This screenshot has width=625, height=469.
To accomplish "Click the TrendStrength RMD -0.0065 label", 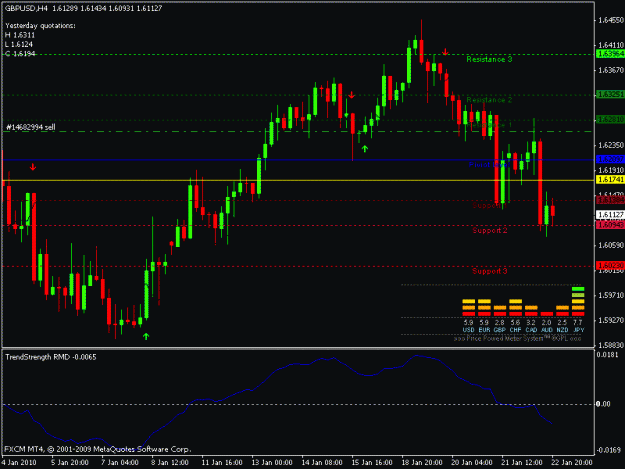I will tap(51, 357).
